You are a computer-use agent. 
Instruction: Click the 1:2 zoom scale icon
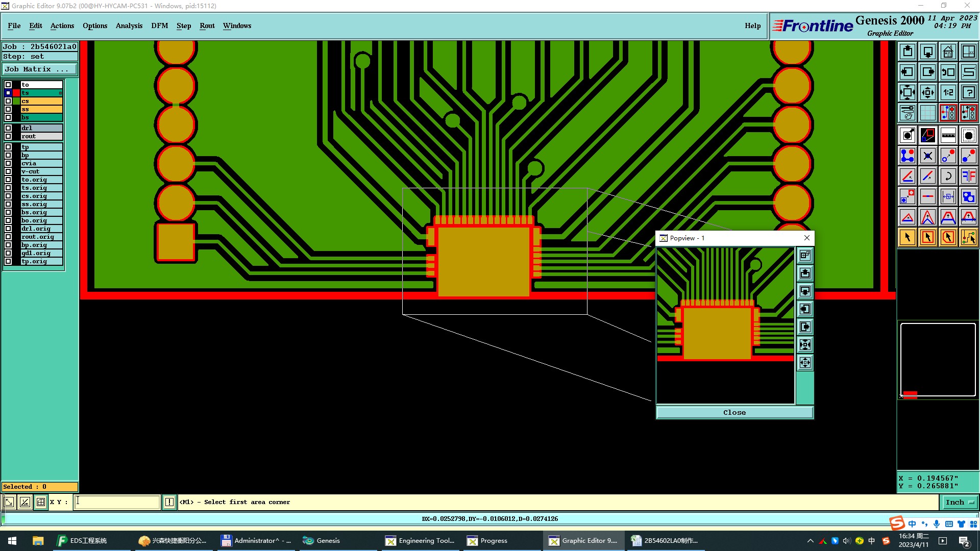(x=948, y=92)
